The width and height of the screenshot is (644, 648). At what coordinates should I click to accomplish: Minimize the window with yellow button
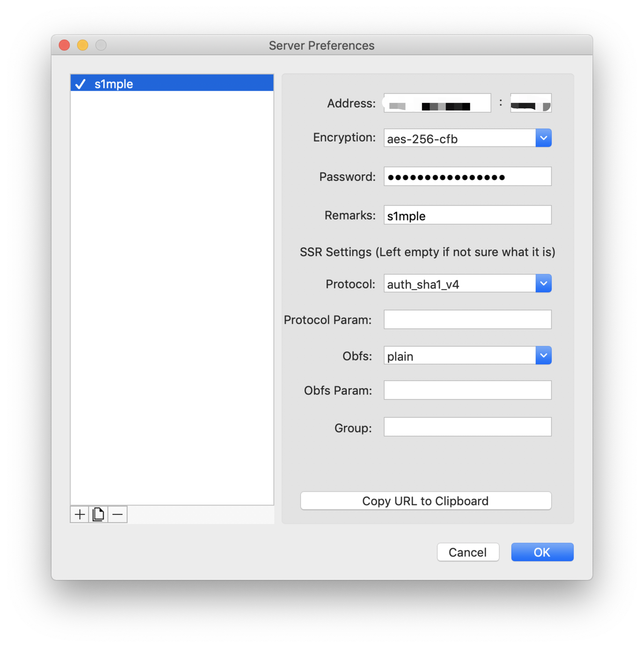[83, 45]
